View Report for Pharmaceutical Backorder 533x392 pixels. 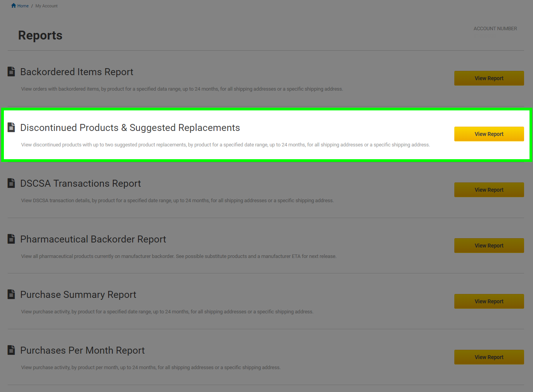(x=489, y=246)
